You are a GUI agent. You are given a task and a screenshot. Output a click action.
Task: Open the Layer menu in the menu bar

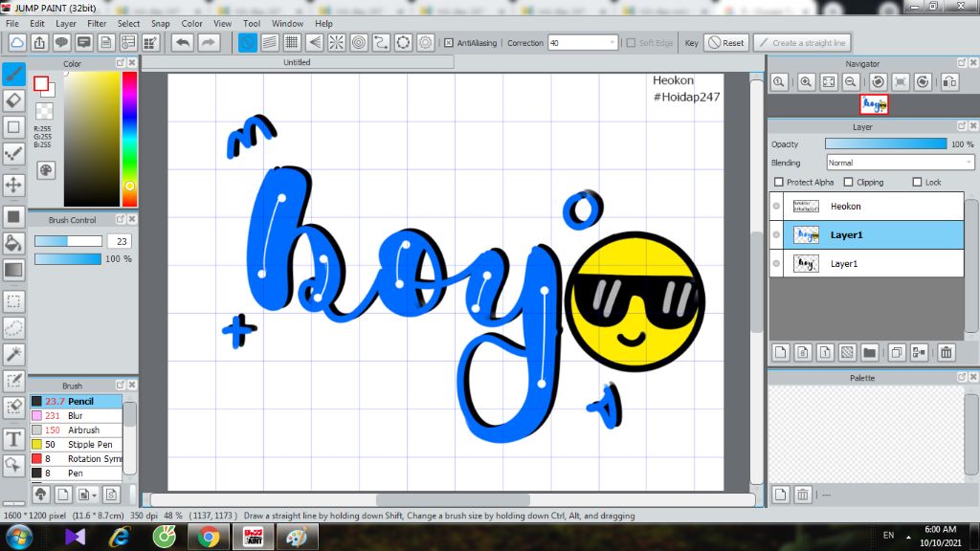click(66, 23)
